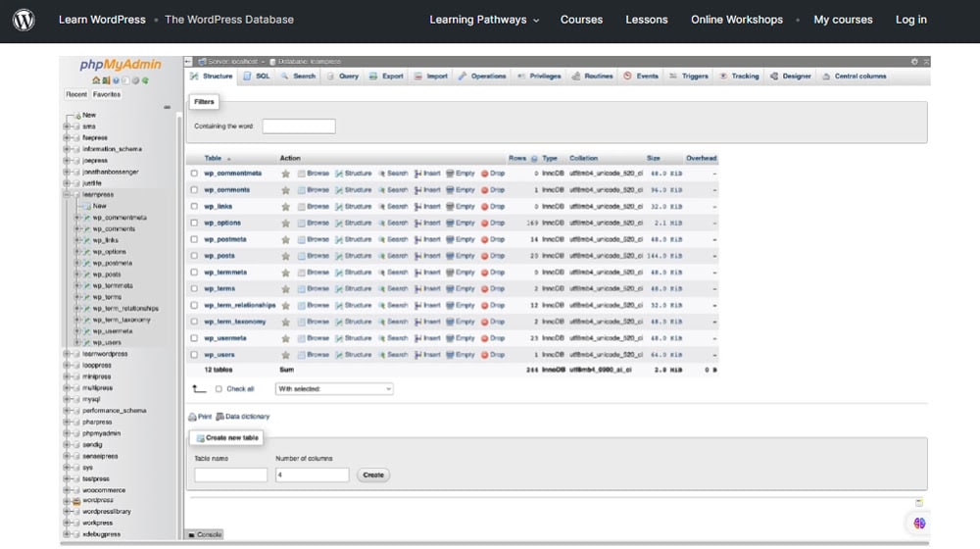Enable the Check all checkbox

219,389
